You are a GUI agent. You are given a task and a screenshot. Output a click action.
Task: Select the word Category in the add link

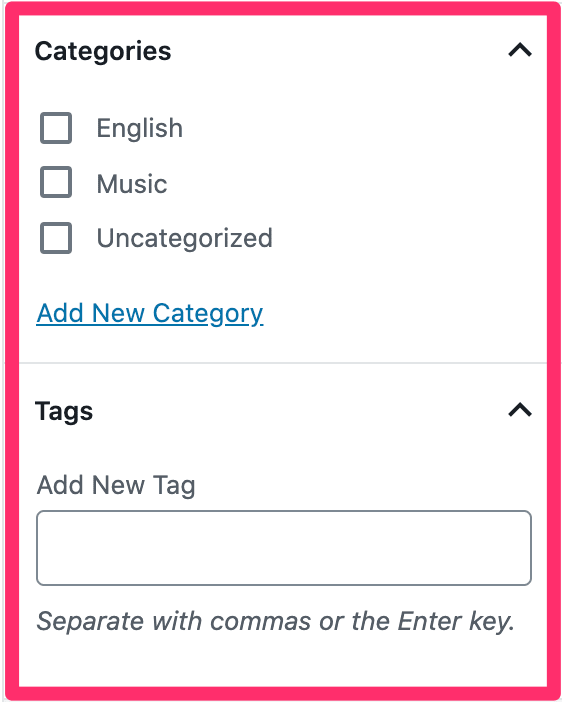208,314
